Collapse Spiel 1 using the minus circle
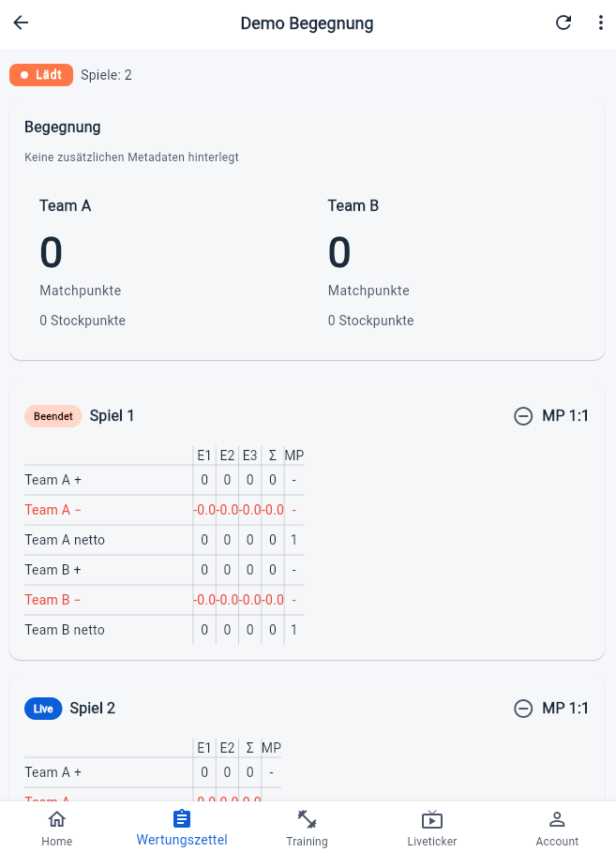The image size is (616, 852). pos(523,416)
